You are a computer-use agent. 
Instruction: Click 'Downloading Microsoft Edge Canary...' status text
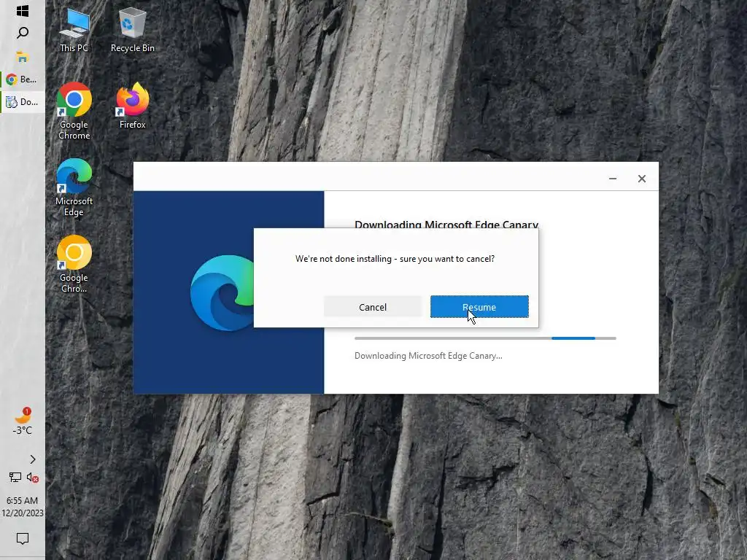point(428,356)
